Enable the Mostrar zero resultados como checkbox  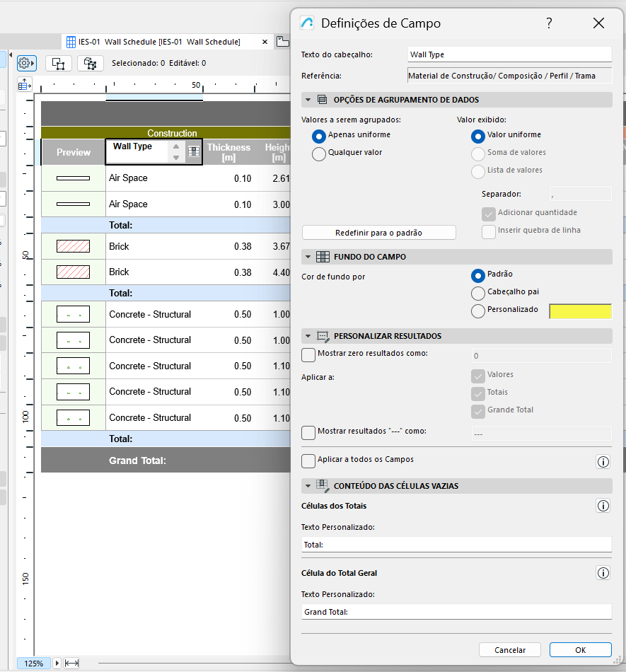[308, 354]
